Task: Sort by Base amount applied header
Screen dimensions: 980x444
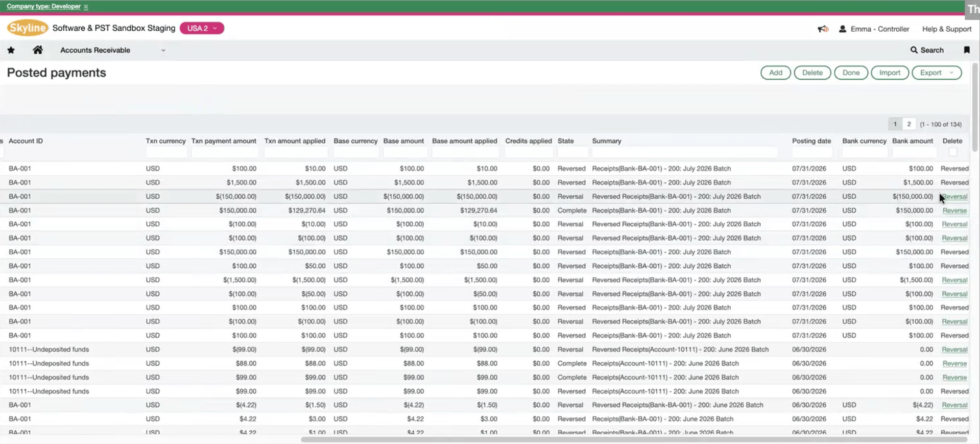Action: (x=464, y=141)
